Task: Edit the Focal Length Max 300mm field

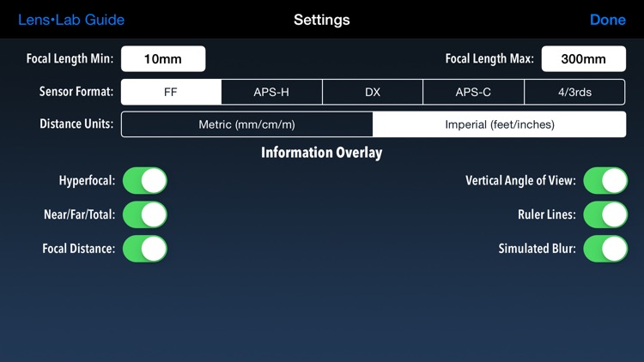Action: click(x=584, y=58)
